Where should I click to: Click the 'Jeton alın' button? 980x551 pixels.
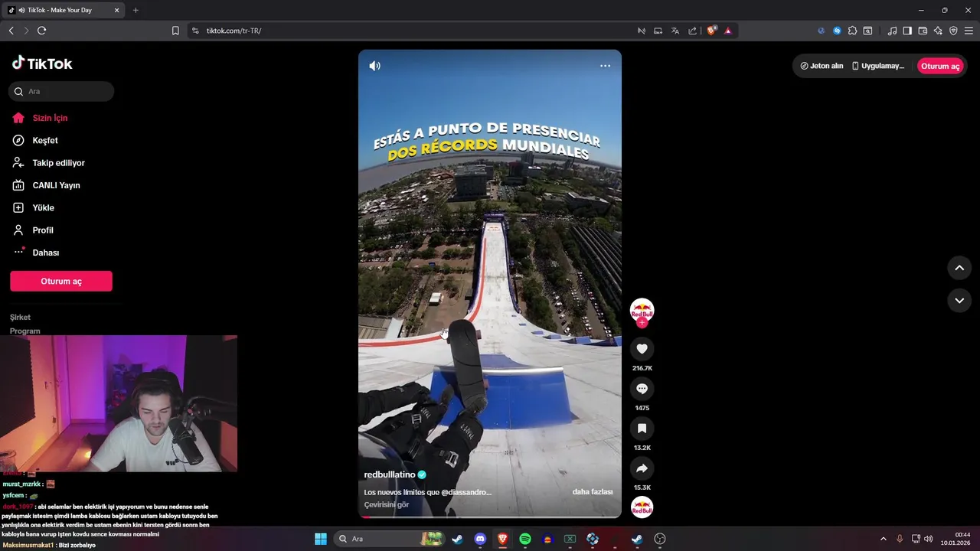click(822, 66)
